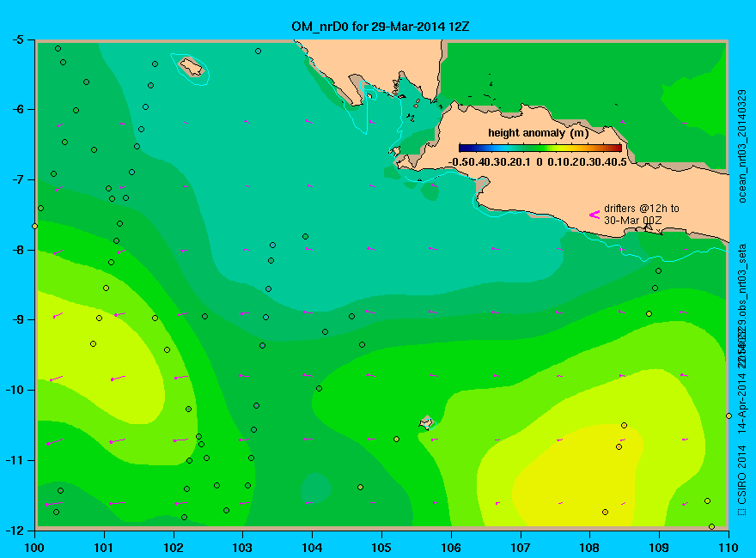The image size is (756, 558).
Task: Click the x-axis tick label '108'
Action: (589, 548)
